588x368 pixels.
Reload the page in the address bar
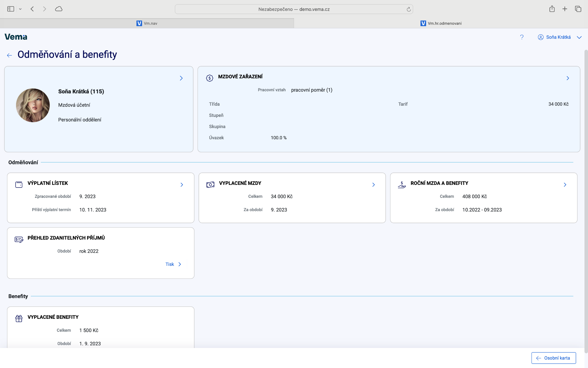pyautogui.click(x=409, y=9)
